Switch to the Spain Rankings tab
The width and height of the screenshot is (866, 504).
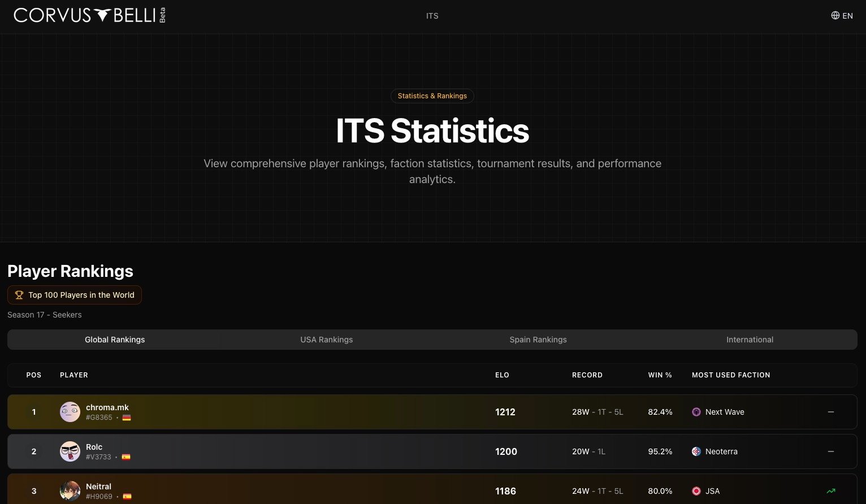point(538,340)
